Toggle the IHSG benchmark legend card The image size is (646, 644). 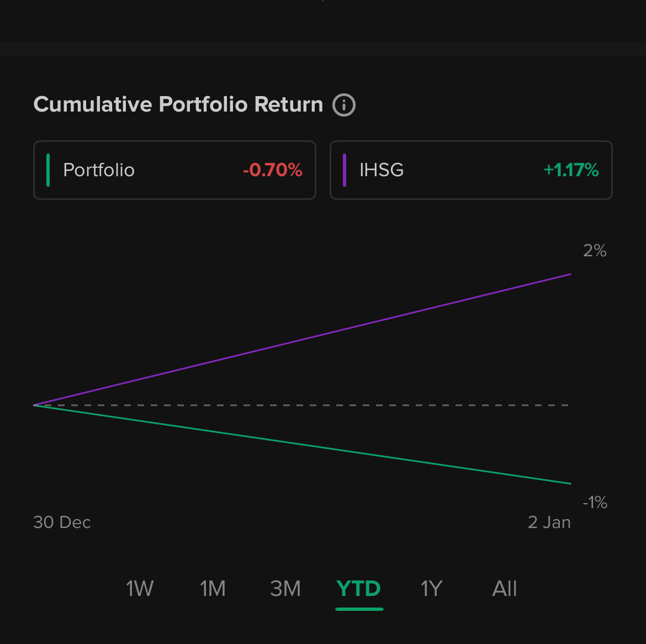pos(470,170)
